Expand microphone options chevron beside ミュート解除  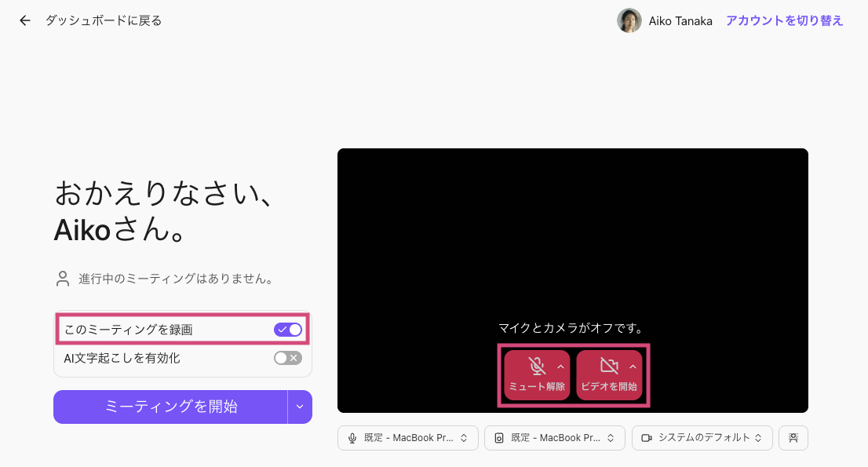[x=560, y=366]
